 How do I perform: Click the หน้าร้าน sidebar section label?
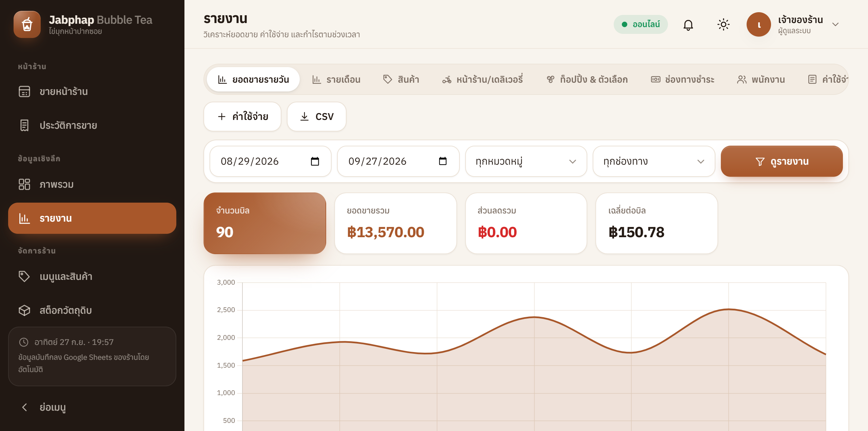tap(32, 66)
